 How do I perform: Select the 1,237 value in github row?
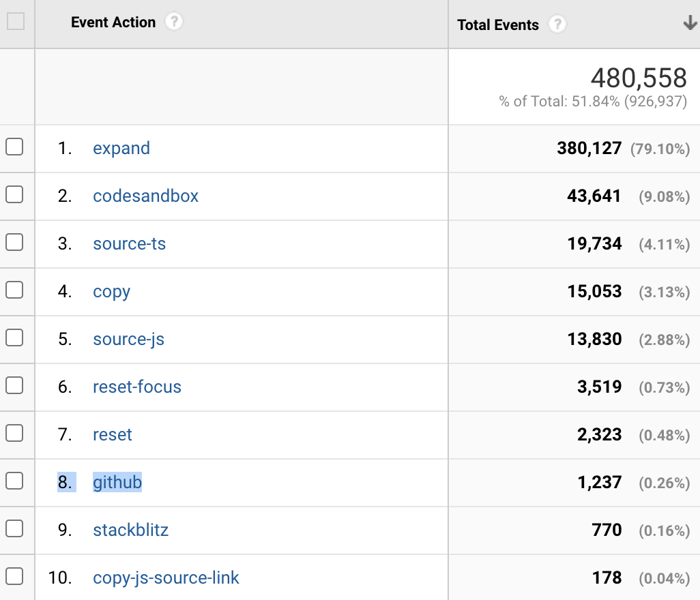(x=600, y=482)
